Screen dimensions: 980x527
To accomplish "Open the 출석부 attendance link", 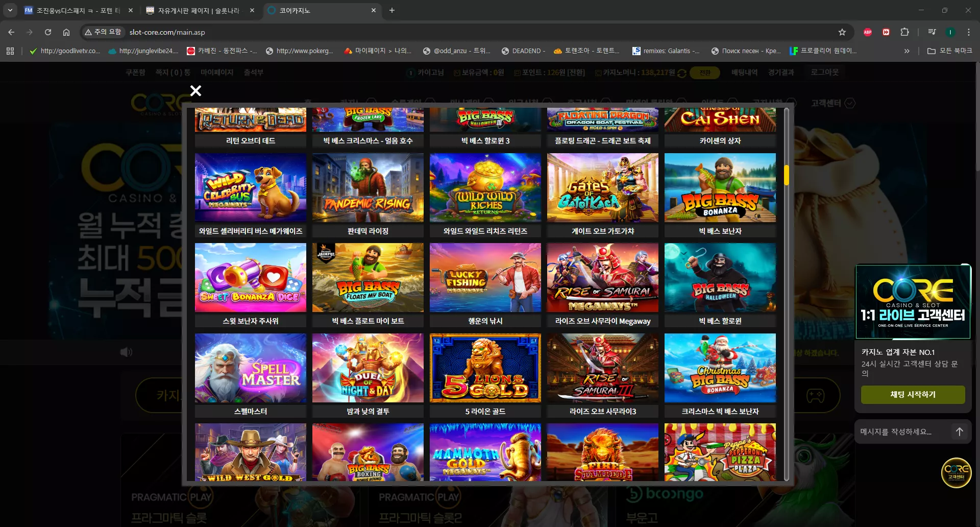I will (x=254, y=73).
